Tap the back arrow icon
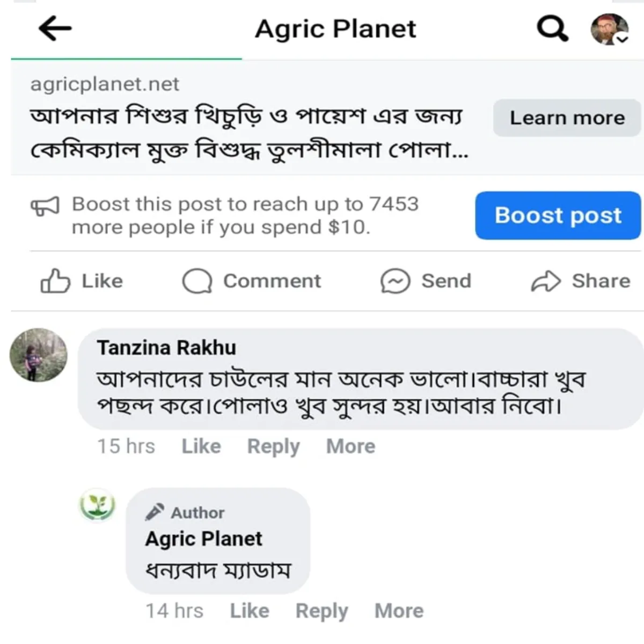The height and width of the screenshot is (644, 644). pos(55,28)
